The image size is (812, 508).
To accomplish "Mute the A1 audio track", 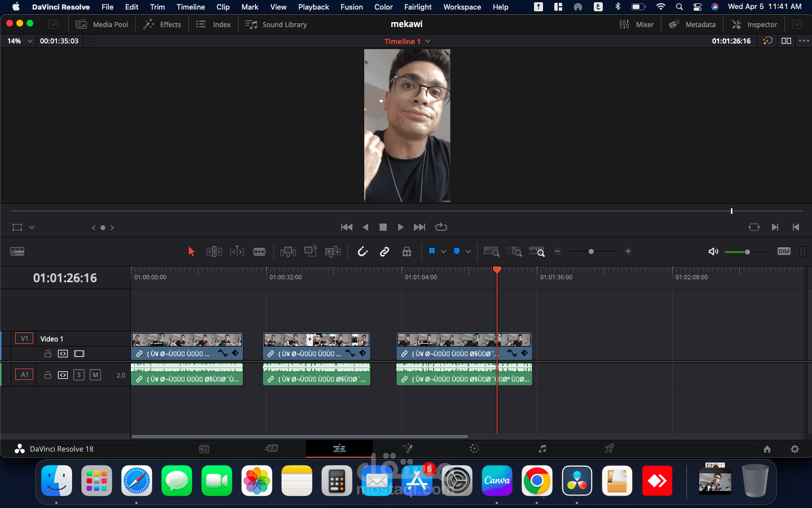I will tap(95, 374).
